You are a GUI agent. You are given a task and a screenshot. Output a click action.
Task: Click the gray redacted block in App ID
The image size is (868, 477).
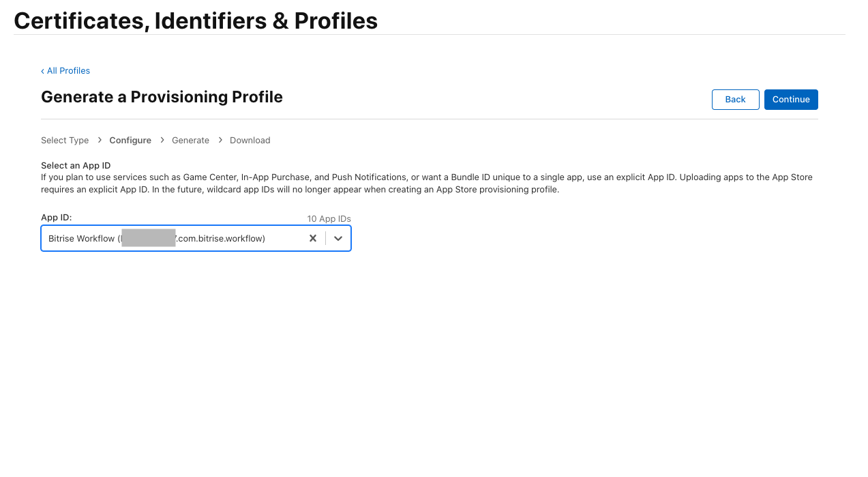click(x=149, y=238)
